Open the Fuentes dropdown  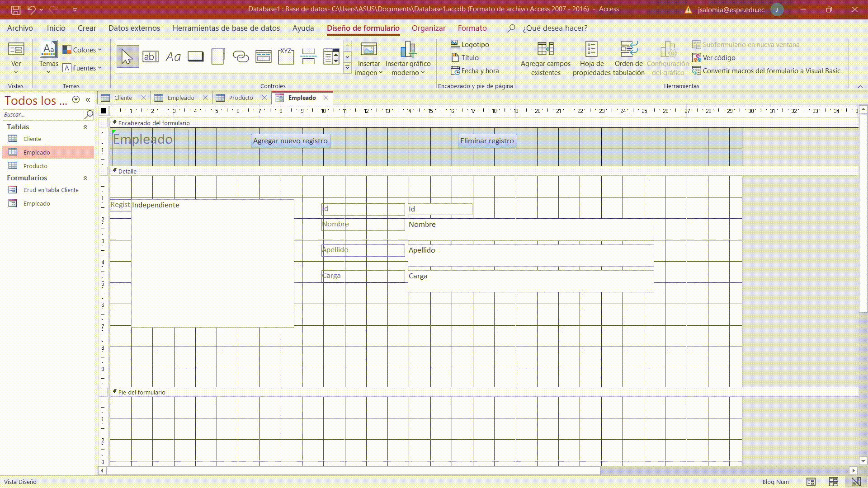pos(82,68)
